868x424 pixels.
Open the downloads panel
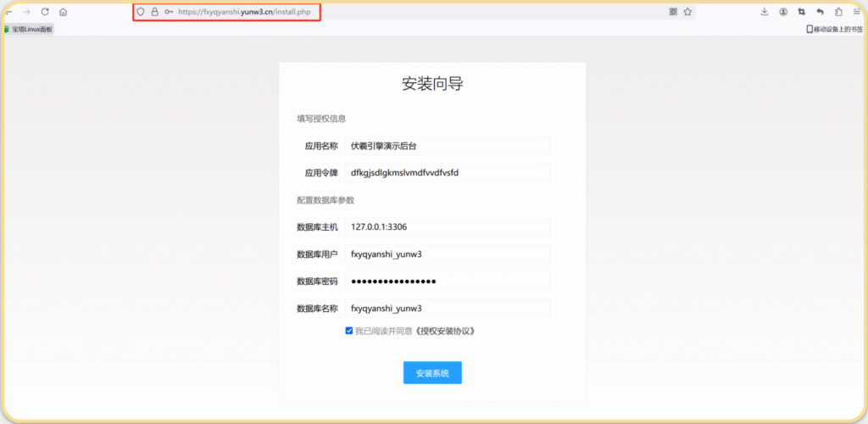point(765,12)
